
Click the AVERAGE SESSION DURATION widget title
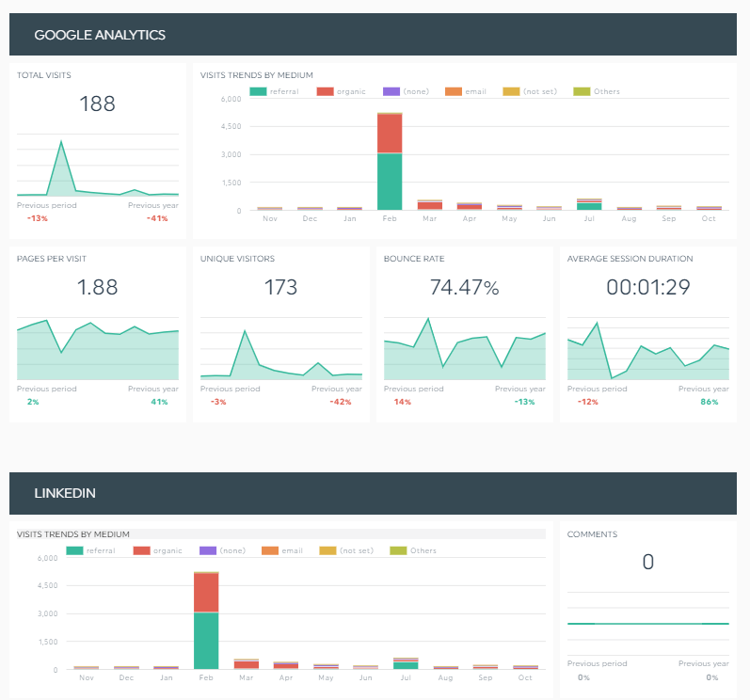click(630, 259)
